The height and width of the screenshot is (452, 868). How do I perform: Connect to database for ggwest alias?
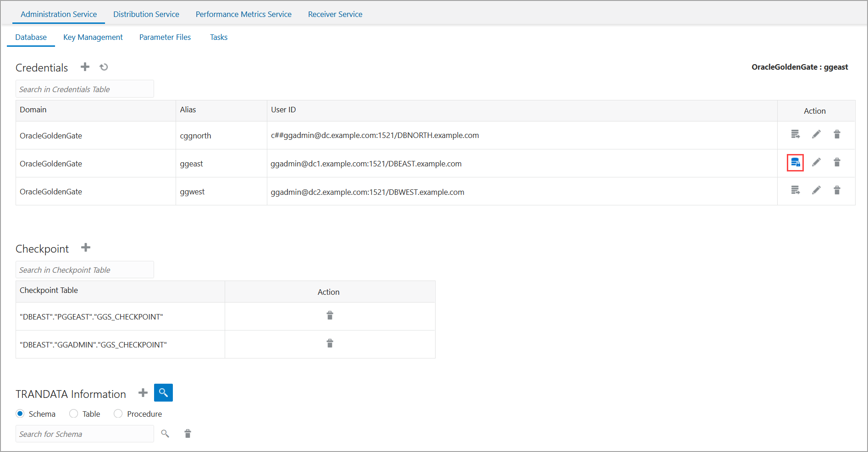pyautogui.click(x=796, y=190)
